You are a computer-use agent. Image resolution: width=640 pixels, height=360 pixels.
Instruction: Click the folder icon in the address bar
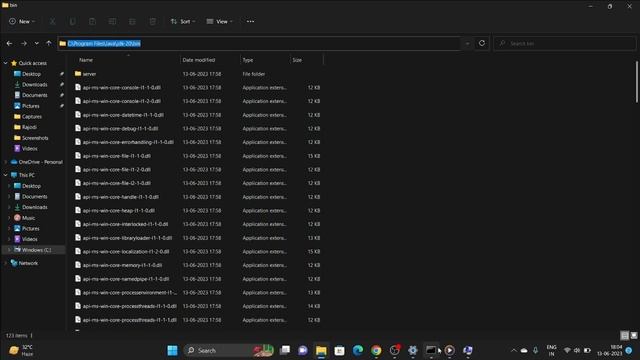point(62,44)
